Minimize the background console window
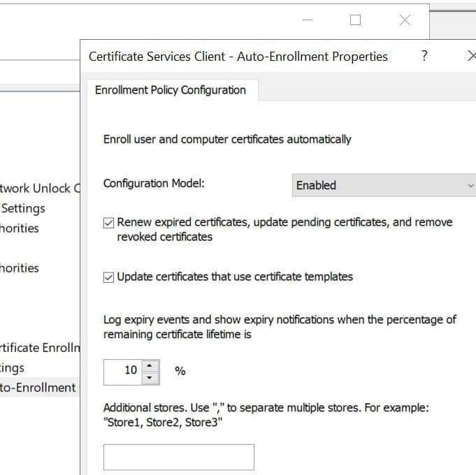Image resolution: width=476 pixels, height=475 pixels. 308,20
